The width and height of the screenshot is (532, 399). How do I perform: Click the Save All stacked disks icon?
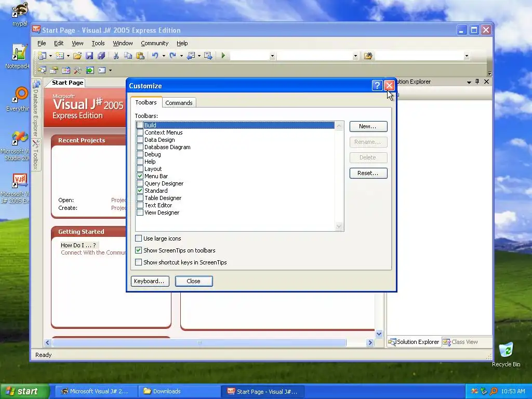click(101, 56)
